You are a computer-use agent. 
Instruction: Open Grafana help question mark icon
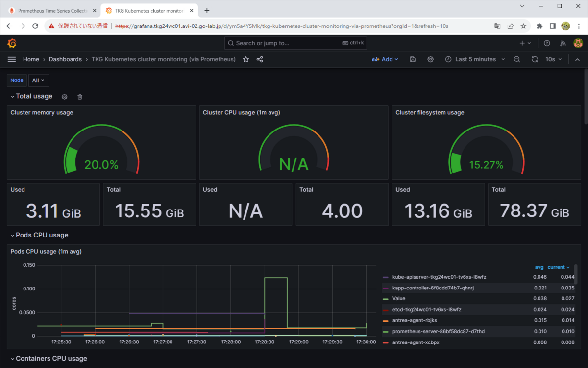tap(547, 43)
